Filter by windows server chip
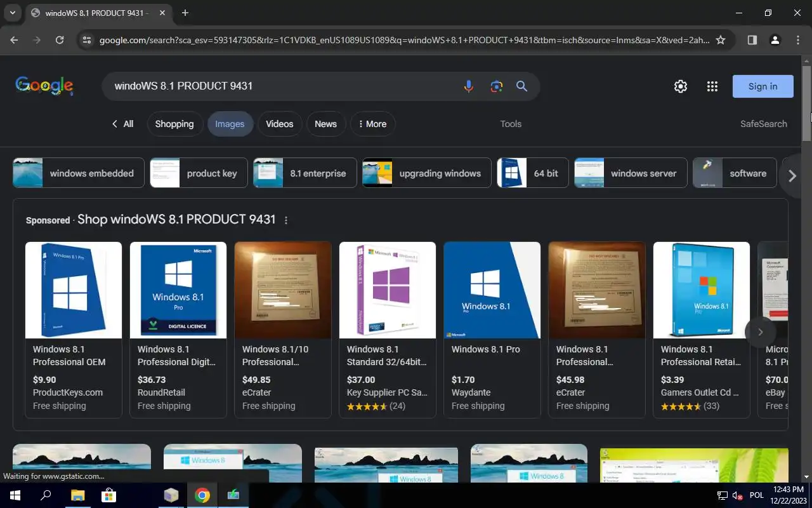This screenshot has height=508, width=812. pyautogui.click(x=631, y=173)
